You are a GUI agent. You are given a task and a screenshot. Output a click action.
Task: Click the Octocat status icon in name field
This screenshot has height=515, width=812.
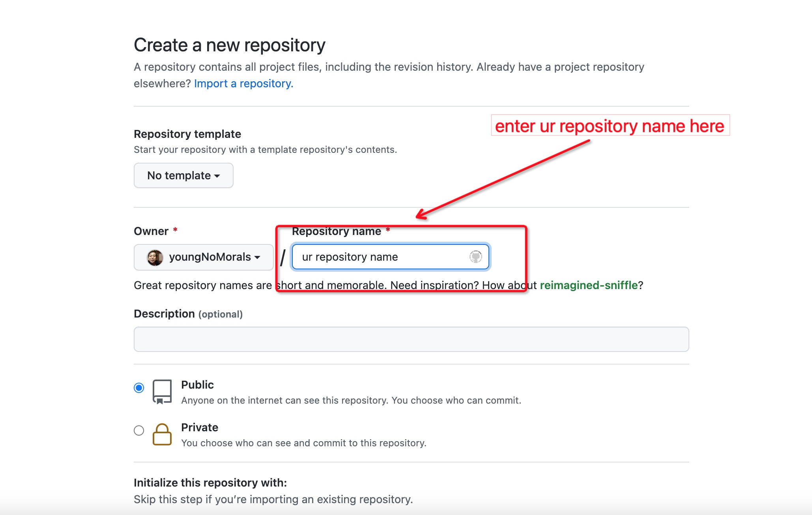coord(475,257)
